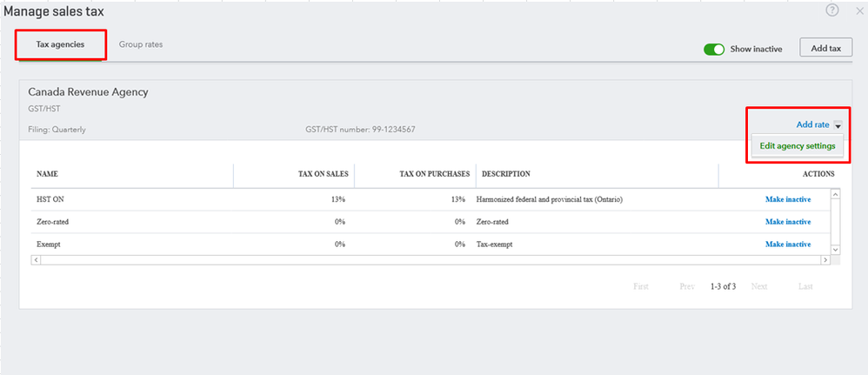The width and height of the screenshot is (868, 375).
Task: Jump to Last page in pagination
Action: pos(805,286)
